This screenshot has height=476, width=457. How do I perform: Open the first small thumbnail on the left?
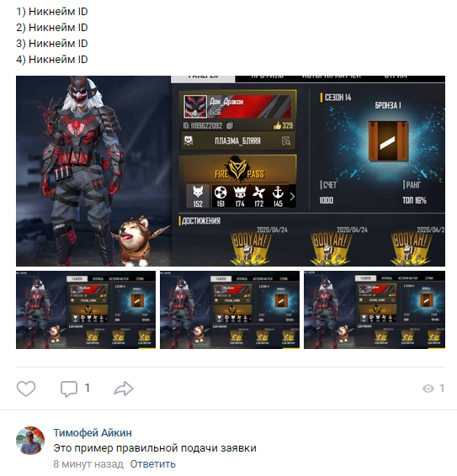point(86,310)
